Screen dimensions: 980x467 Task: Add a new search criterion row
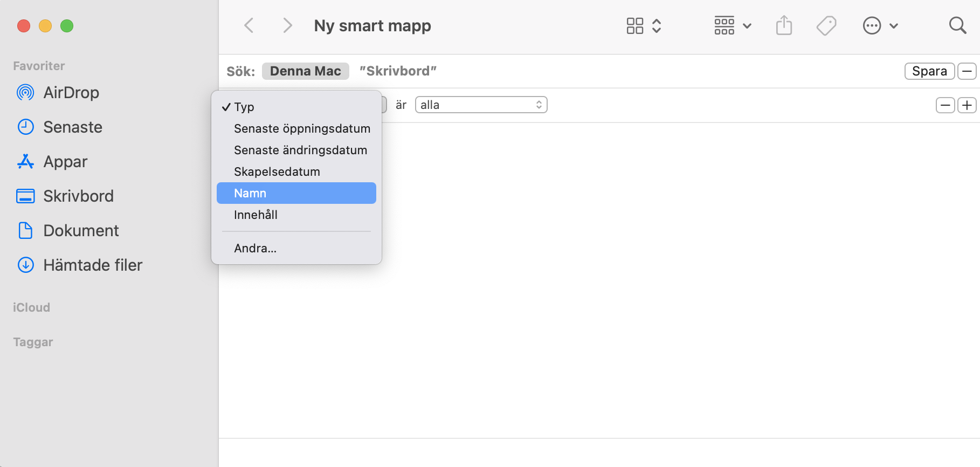click(x=967, y=105)
